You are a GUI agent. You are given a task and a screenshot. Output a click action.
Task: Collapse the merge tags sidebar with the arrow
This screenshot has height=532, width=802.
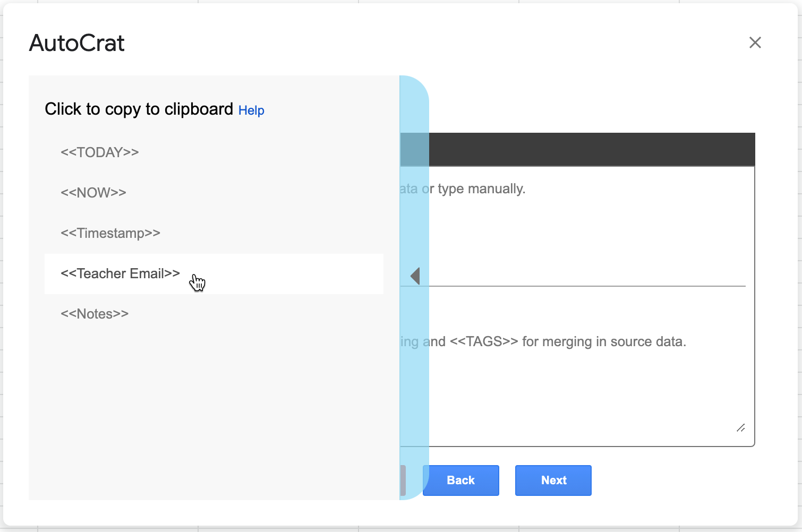tap(415, 276)
